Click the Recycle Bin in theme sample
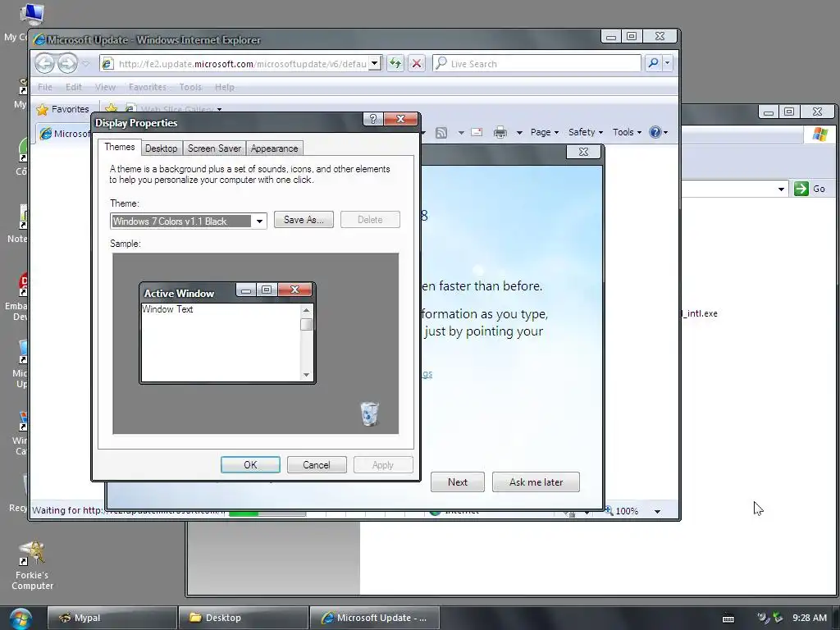The width and height of the screenshot is (840, 630). pos(369,413)
